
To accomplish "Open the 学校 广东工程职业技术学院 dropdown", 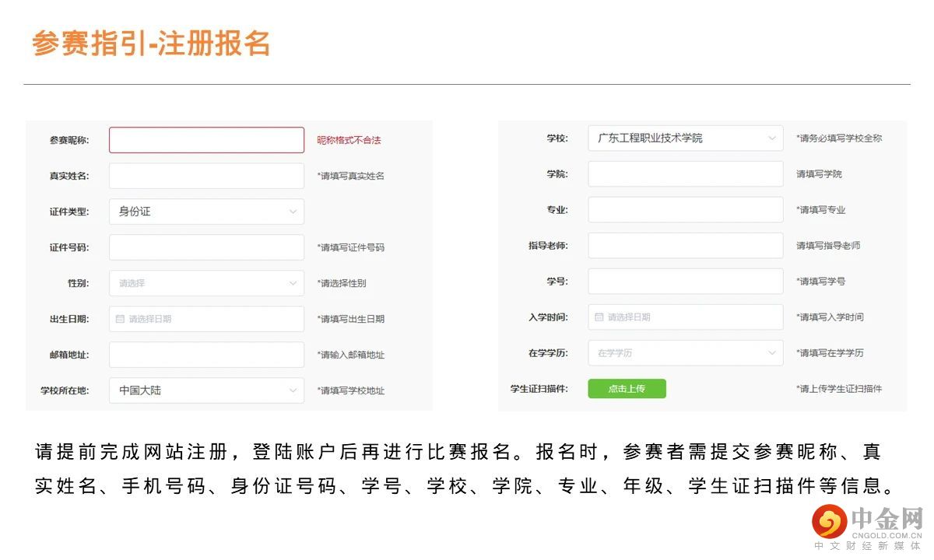I will point(686,138).
